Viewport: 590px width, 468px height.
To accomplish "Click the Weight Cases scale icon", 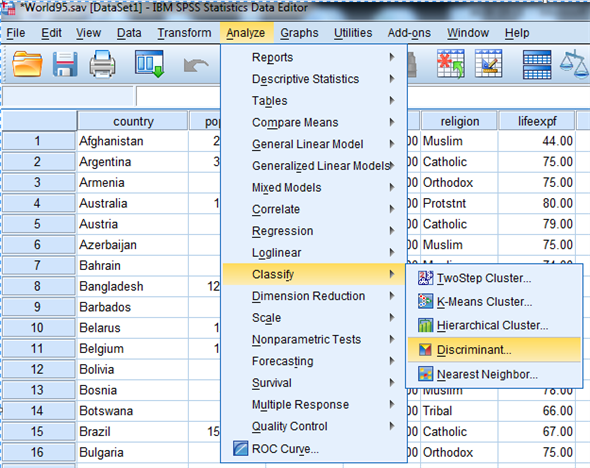I will pyautogui.click(x=575, y=64).
